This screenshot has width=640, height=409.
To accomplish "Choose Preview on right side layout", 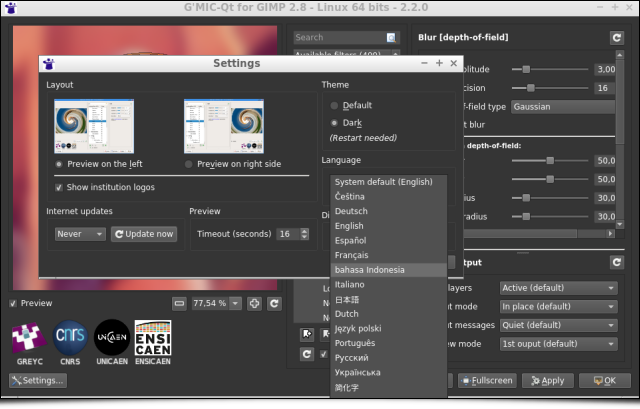I will 188,164.
